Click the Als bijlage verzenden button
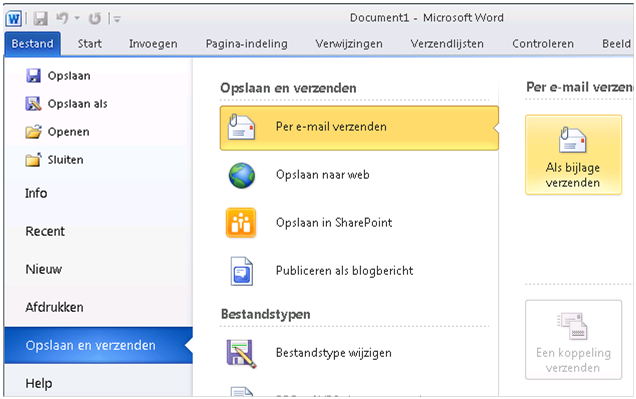 573,154
